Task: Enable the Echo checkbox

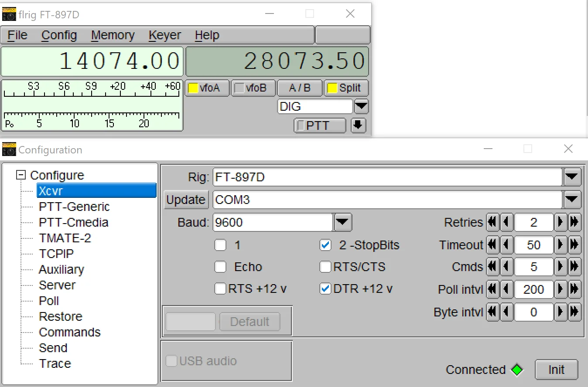Action: [220, 267]
